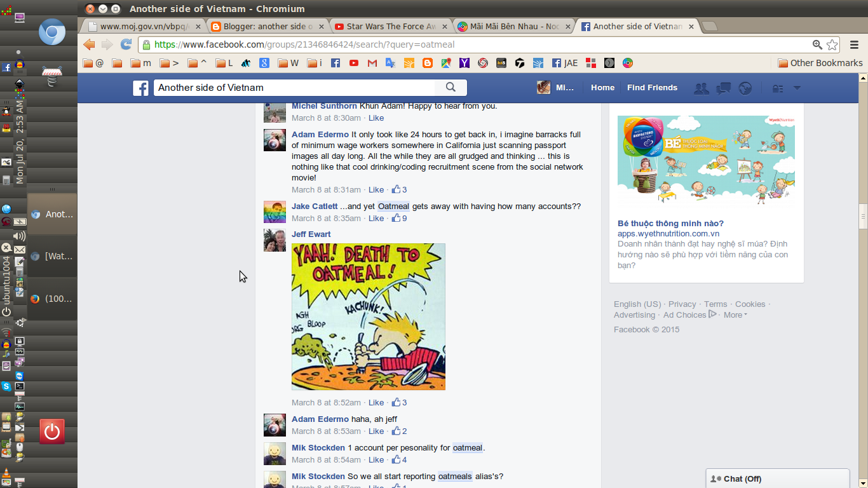Open the YouTube bookmark icon
Viewport: 868px width, 488px height.
(x=354, y=63)
